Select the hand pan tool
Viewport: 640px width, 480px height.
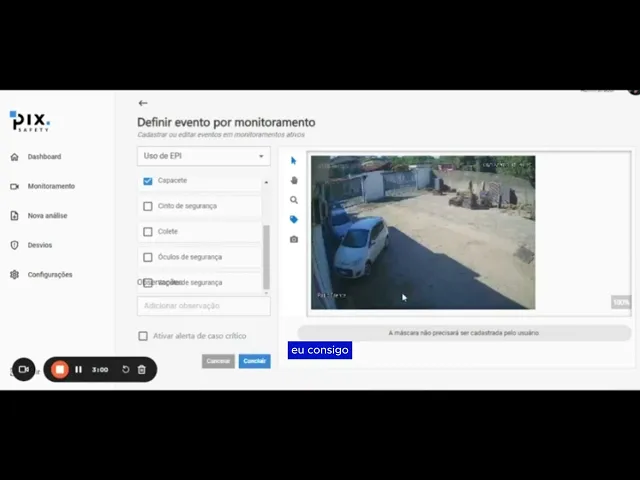(294, 180)
